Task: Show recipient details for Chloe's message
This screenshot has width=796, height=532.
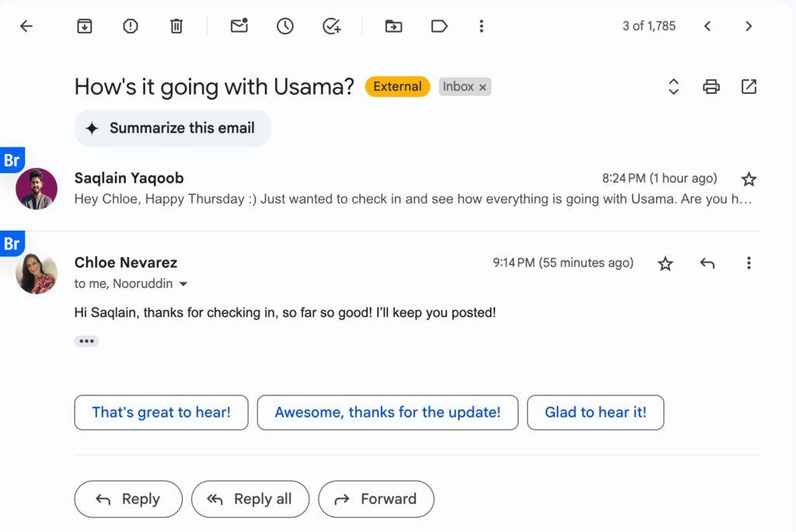Action: 183,284
